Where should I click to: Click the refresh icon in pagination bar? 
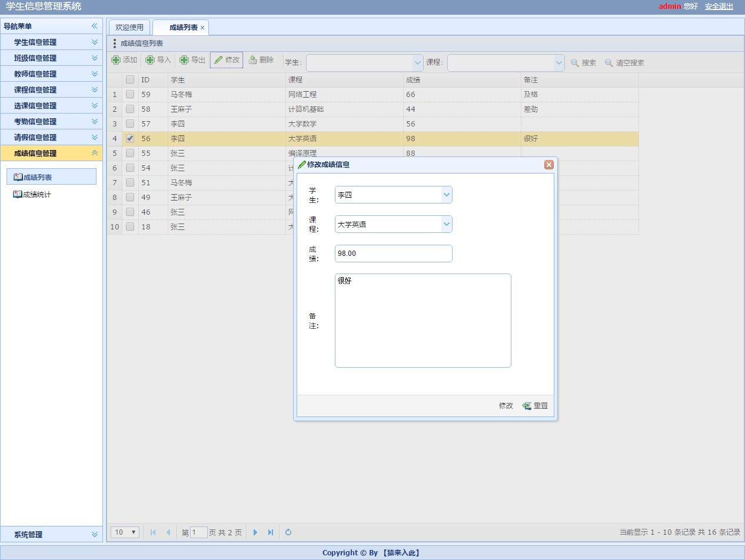coord(288,532)
